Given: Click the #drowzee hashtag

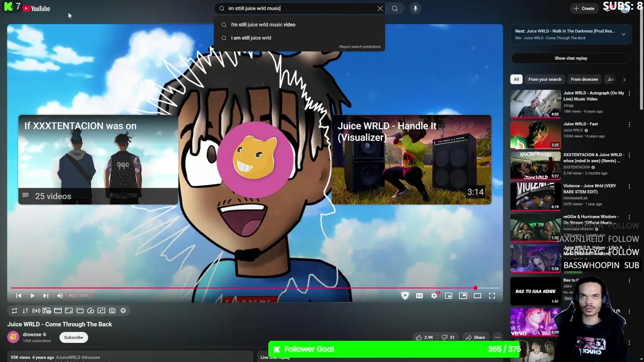Looking at the screenshot, I should click(91, 357).
